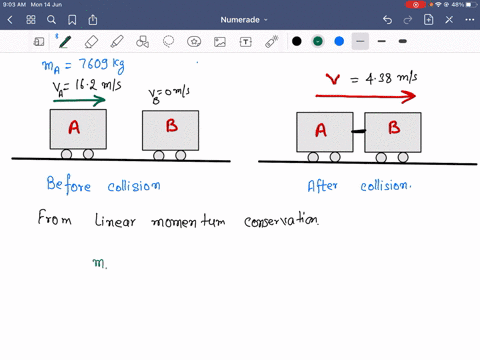Go back using the left chevron
The height and width of the screenshot is (360, 480).
tap(10, 20)
